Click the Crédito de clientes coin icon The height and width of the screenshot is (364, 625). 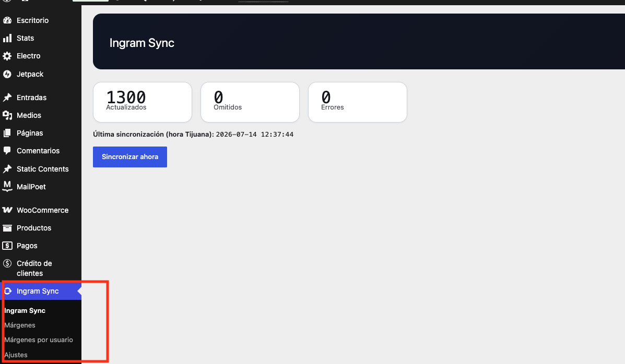tap(7, 263)
